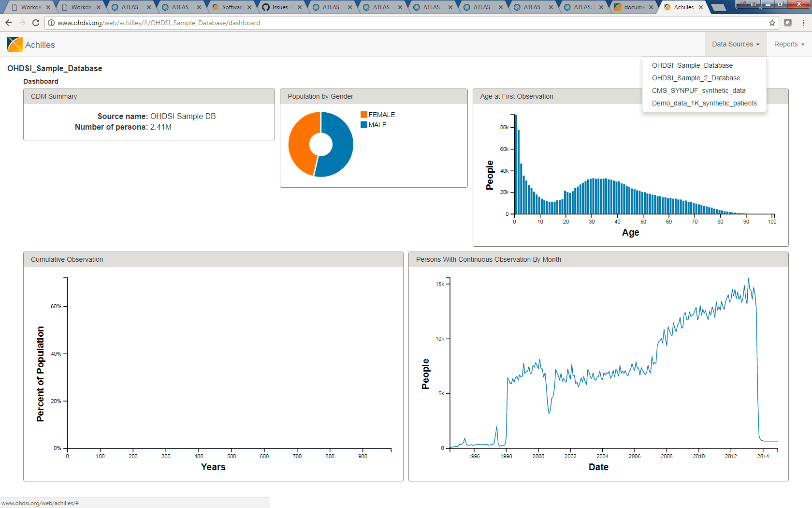Click the Achilles brand name link
812x508 pixels.
(x=40, y=45)
